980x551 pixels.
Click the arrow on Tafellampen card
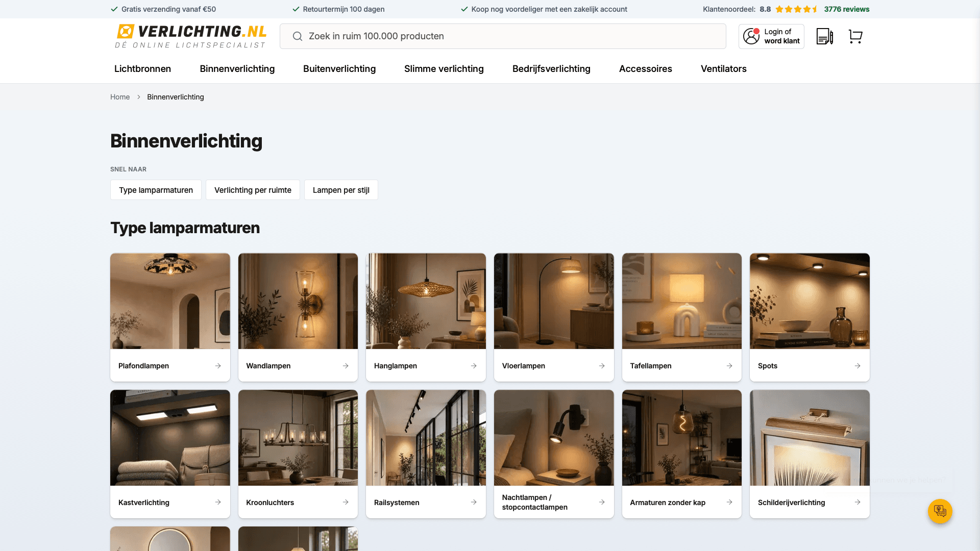(729, 366)
